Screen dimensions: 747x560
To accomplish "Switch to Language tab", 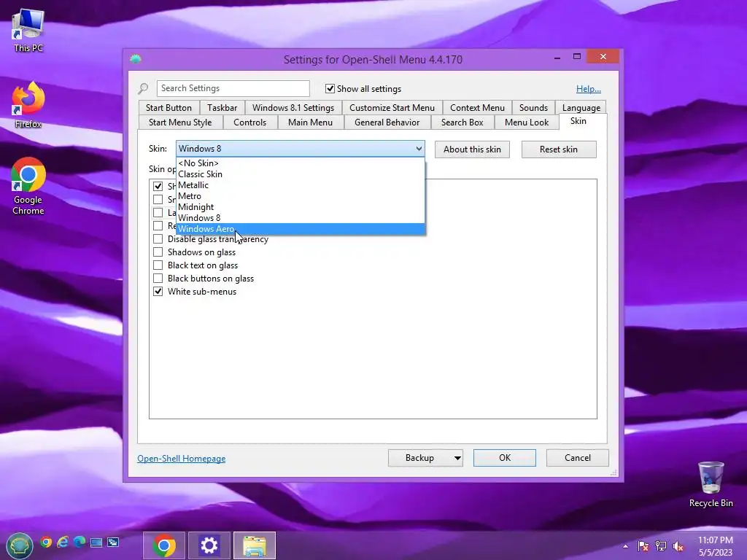I will 581,108.
